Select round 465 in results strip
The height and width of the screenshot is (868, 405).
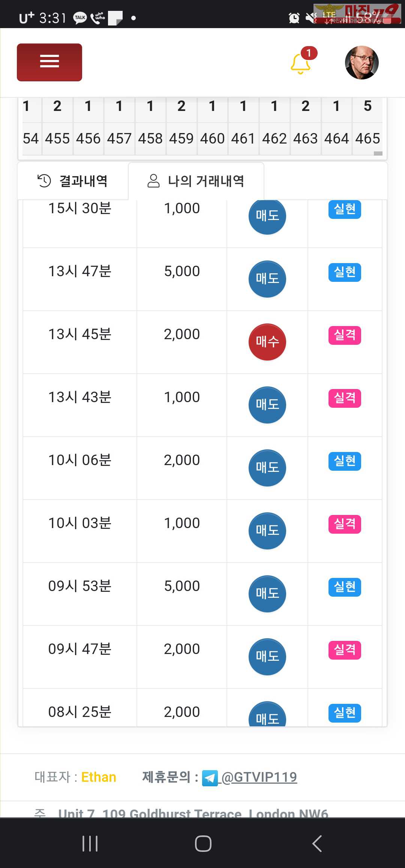tap(367, 139)
